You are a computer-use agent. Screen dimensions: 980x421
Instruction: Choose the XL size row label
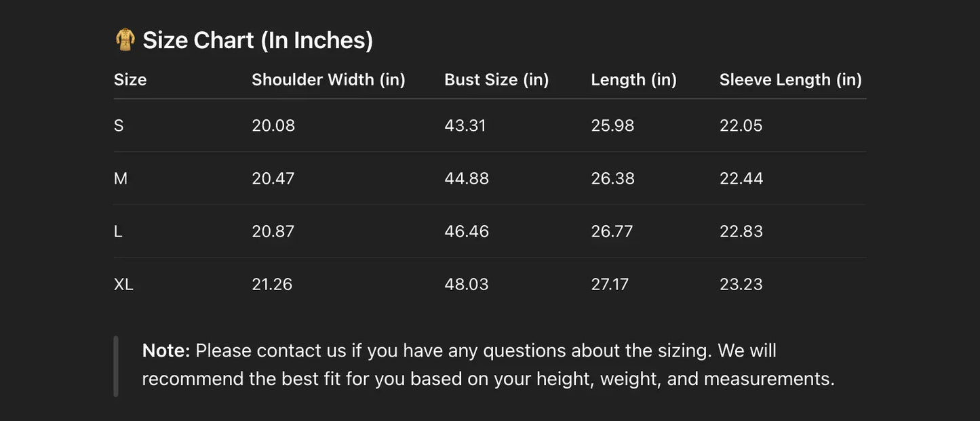123,284
